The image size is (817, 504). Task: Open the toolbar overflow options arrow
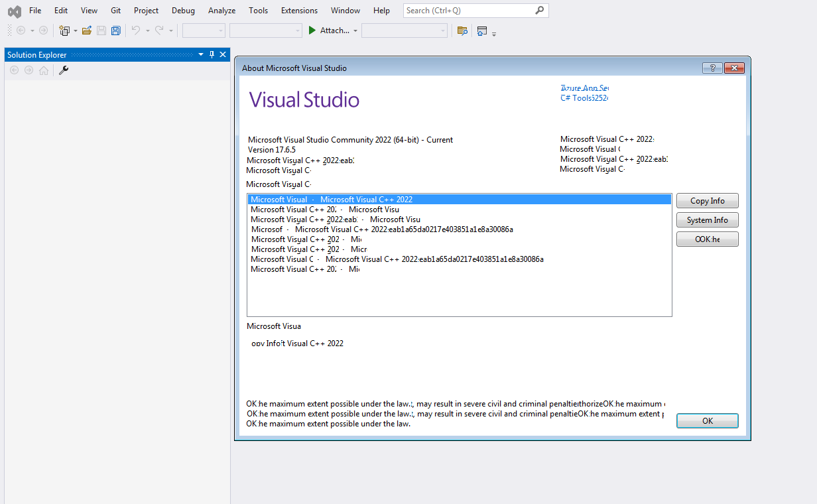[x=494, y=33]
